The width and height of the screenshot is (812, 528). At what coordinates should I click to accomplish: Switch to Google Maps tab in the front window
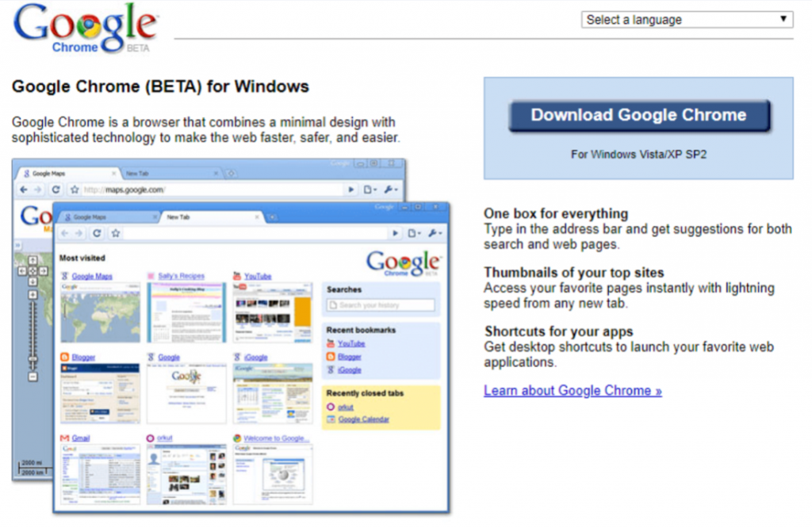(x=108, y=217)
